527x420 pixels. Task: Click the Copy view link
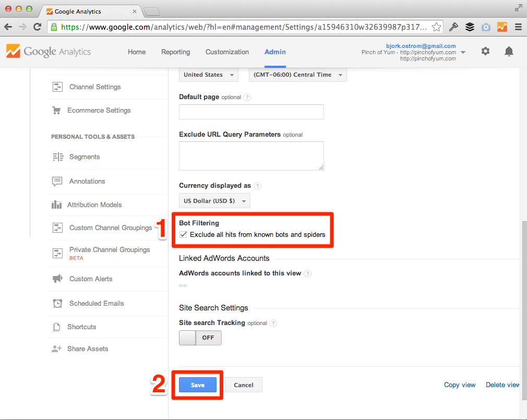click(460, 385)
